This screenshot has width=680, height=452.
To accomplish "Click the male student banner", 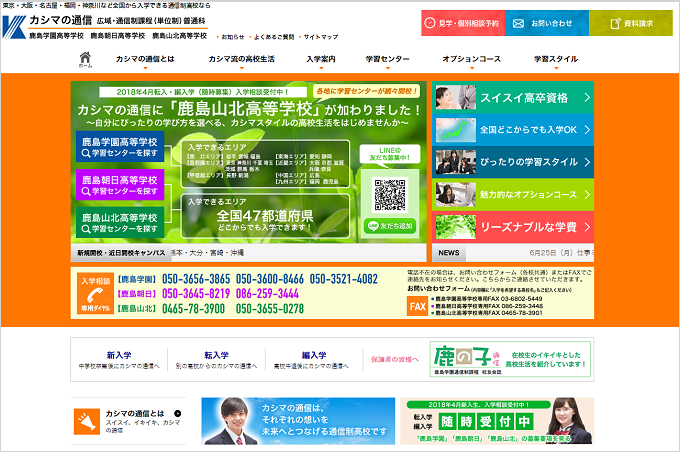I will point(298,421).
